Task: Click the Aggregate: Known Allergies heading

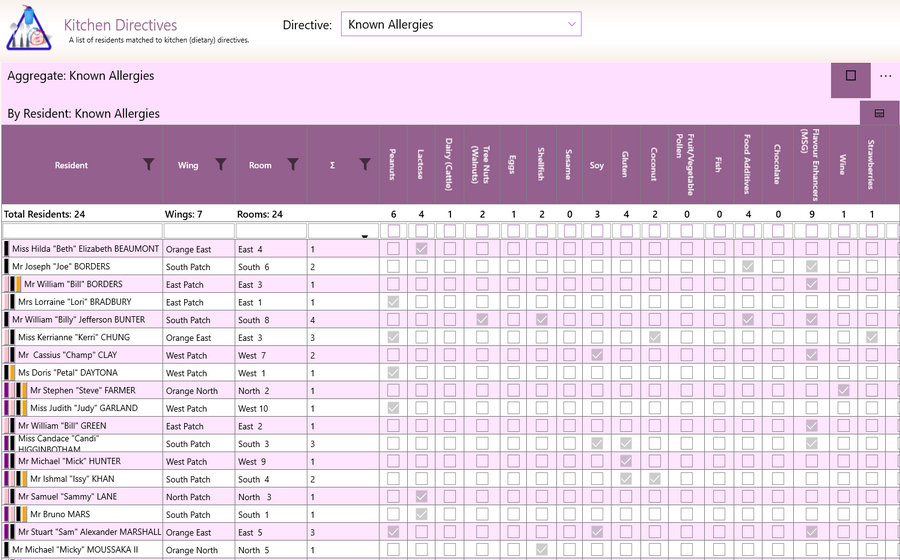Action: point(81,76)
